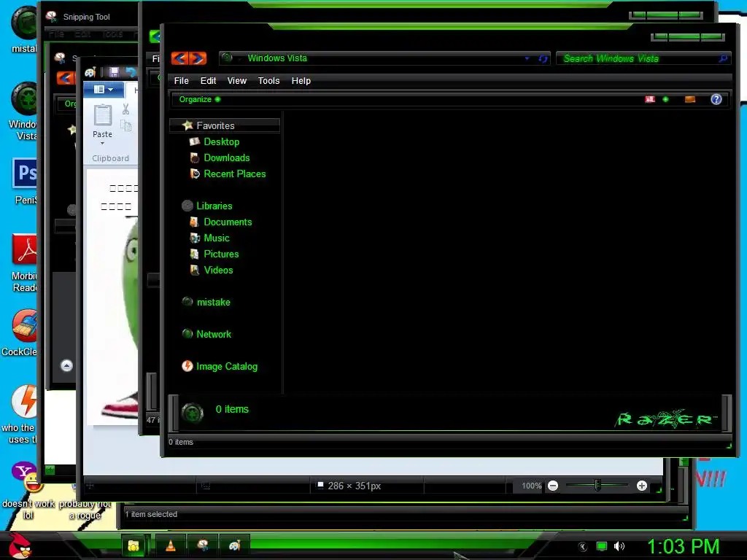Click the Explorer taskbar button

[x=134, y=545]
